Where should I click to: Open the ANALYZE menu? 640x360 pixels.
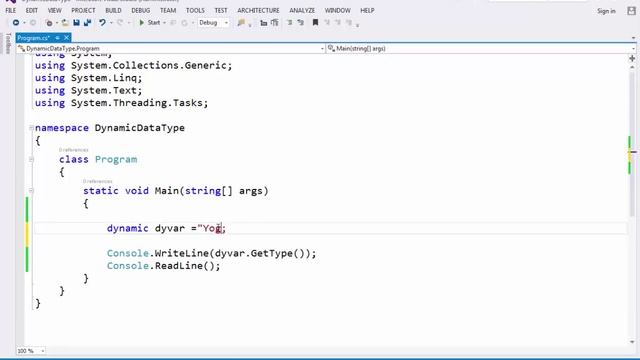pos(302,10)
